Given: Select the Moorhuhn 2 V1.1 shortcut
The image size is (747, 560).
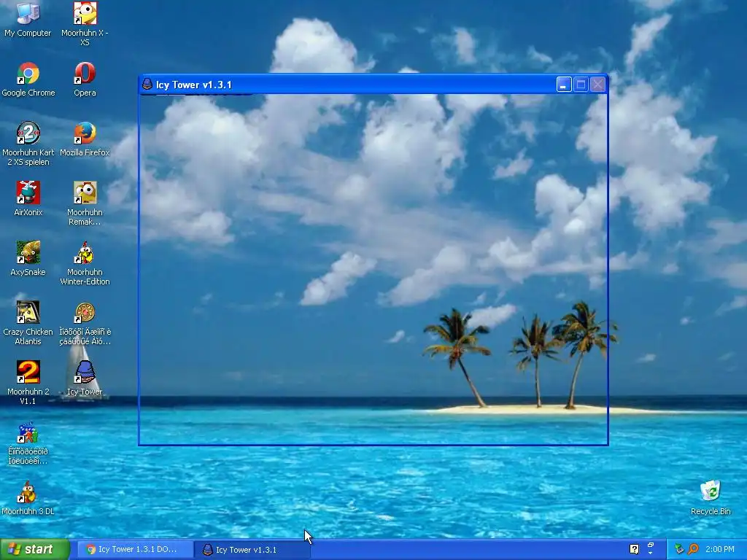Looking at the screenshot, I should [28, 383].
